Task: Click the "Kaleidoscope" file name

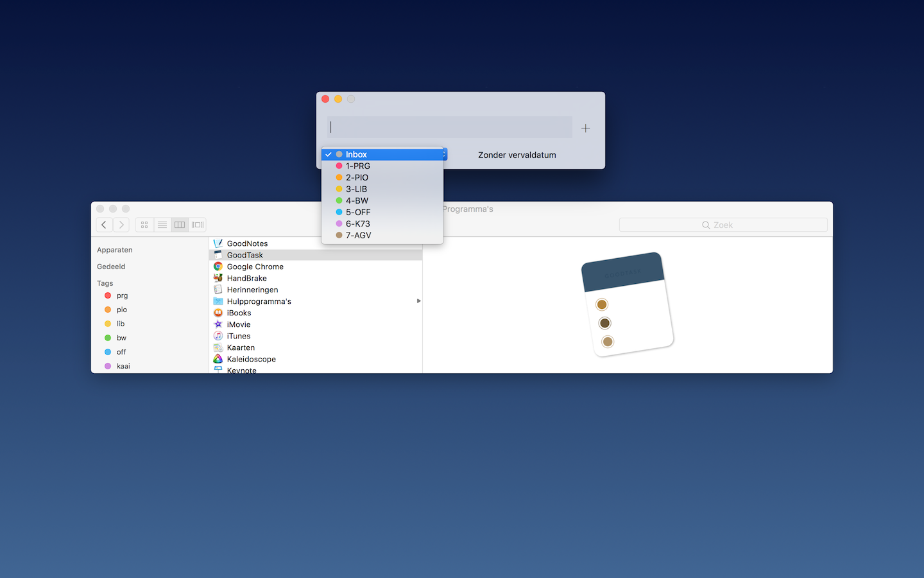Action: tap(252, 359)
